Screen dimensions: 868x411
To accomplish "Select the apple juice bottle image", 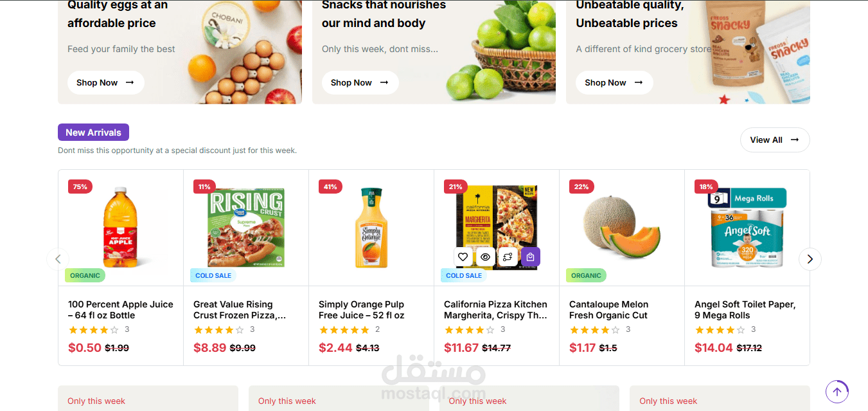I will tap(121, 228).
